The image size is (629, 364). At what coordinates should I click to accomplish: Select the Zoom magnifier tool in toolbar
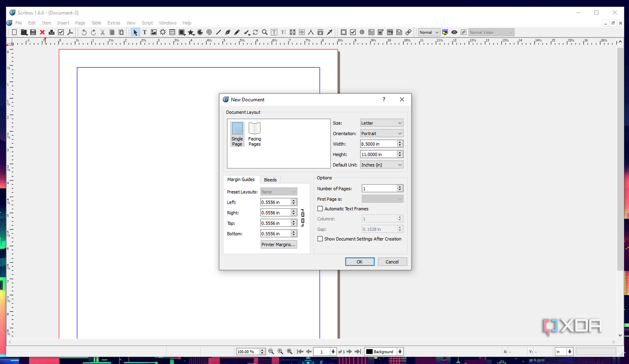[264, 32]
